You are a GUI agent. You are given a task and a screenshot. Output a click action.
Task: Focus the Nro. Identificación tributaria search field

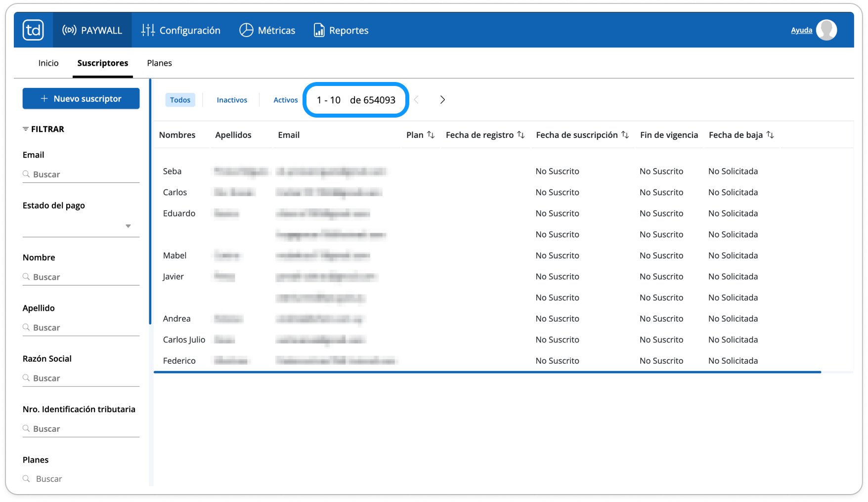[x=81, y=429]
